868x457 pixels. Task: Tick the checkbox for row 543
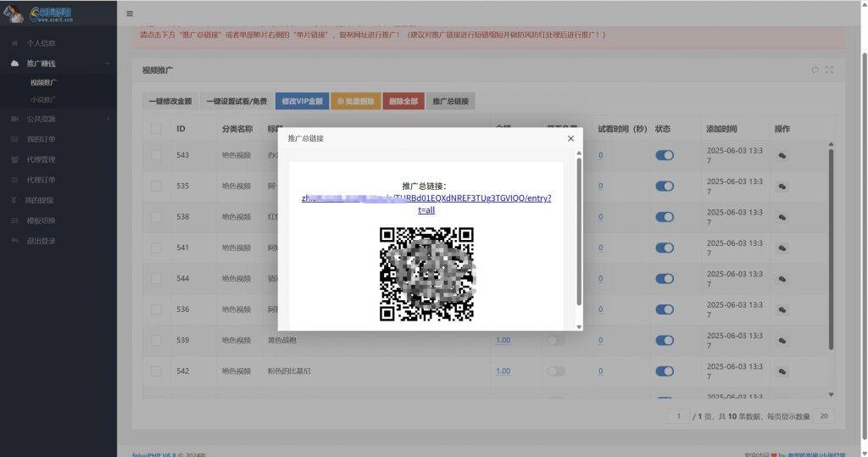click(156, 156)
